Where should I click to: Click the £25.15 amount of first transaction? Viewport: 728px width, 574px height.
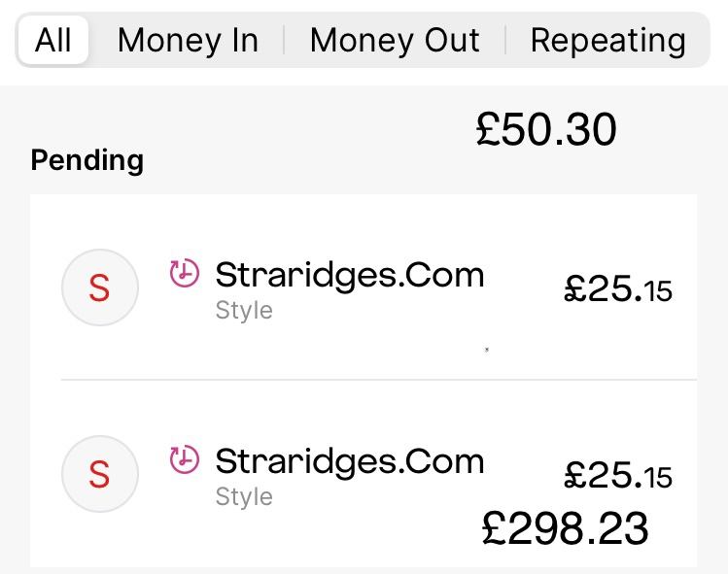pos(618,288)
